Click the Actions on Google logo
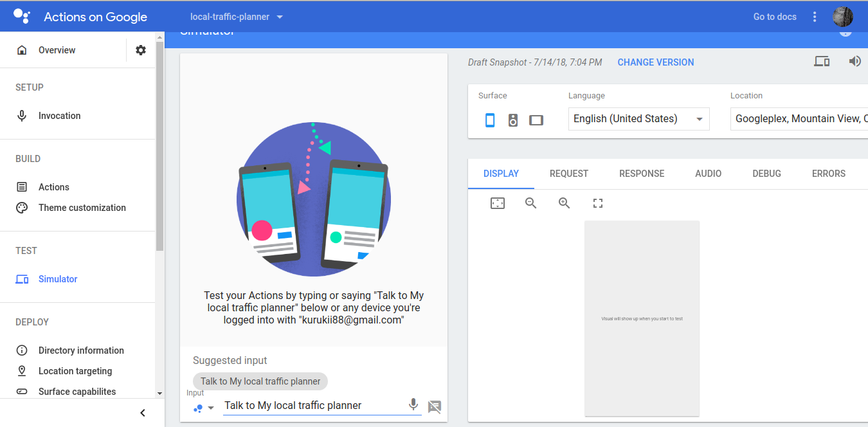The image size is (868, 427). 21,16
